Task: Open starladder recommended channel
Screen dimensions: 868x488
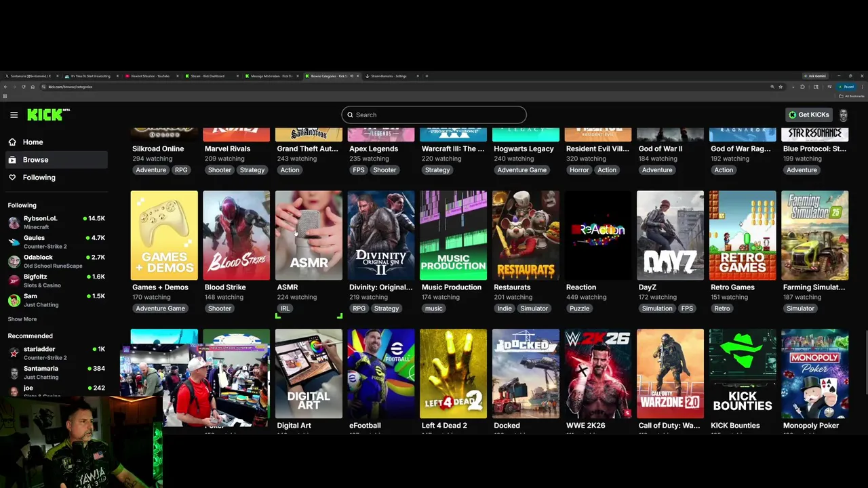Action: click(x=56, y=353)
